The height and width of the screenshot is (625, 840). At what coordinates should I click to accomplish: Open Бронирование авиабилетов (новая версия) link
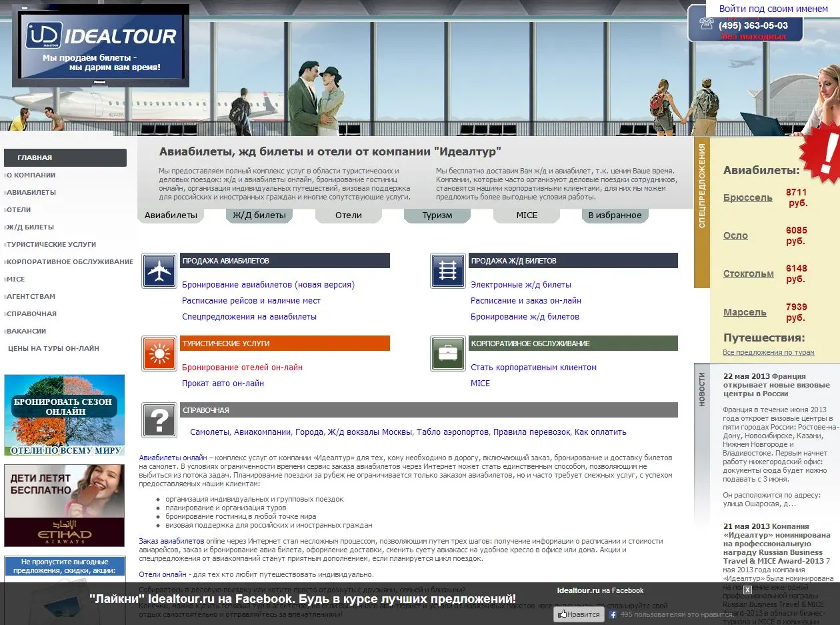point(268,285)
